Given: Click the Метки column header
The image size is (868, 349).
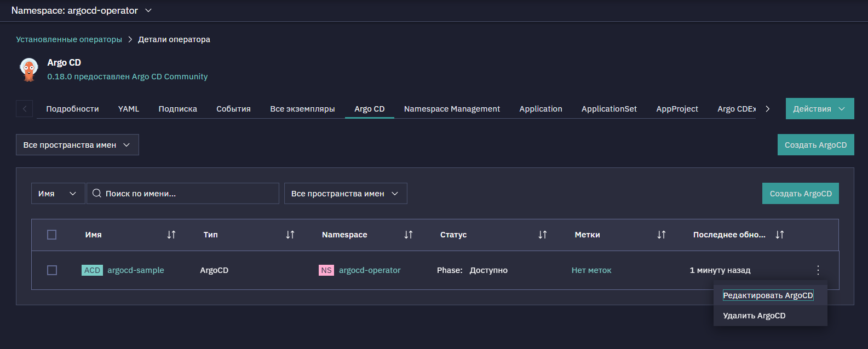Looking at the screenshot, I should pyautogui.click(x=588, y=235).
